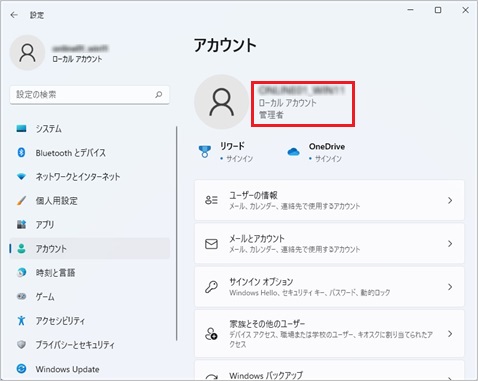
Task: Expand ユーザーの情報 with its chevron
Action: 450,200
